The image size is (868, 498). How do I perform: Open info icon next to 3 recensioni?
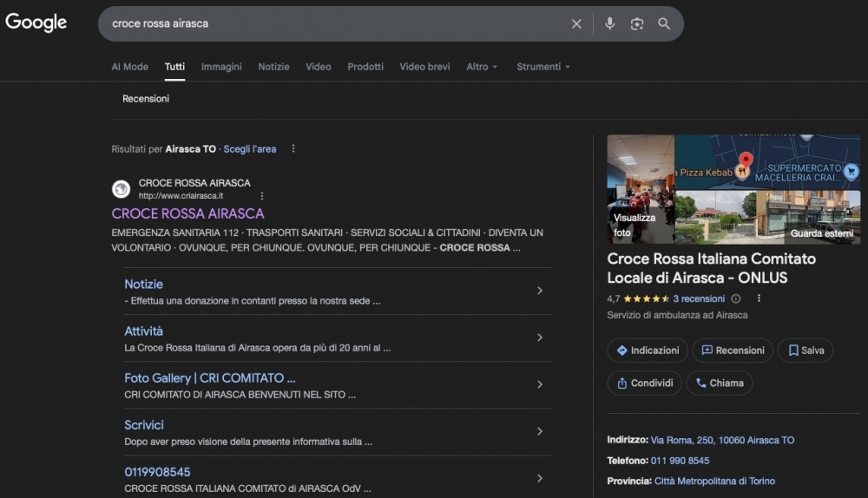click(x=736, y=298)
